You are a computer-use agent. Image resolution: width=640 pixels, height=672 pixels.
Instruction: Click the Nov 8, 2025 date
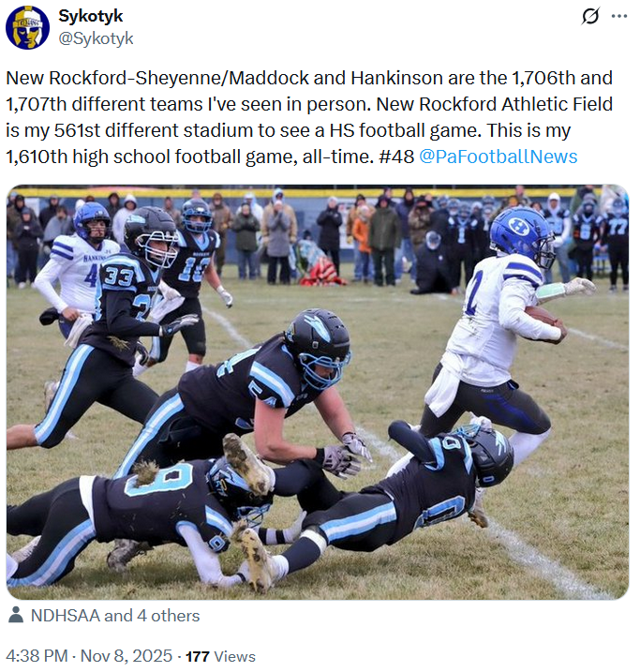(x=127, y=656)
